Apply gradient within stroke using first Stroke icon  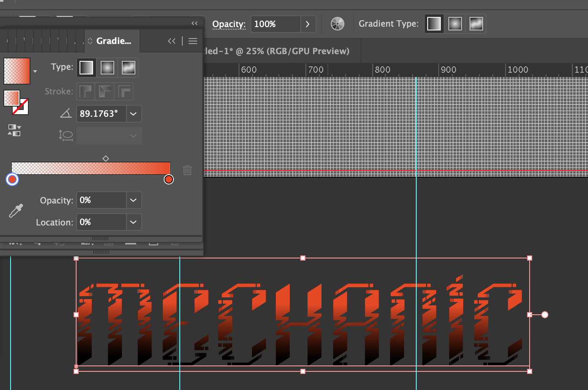pos(86,91)
